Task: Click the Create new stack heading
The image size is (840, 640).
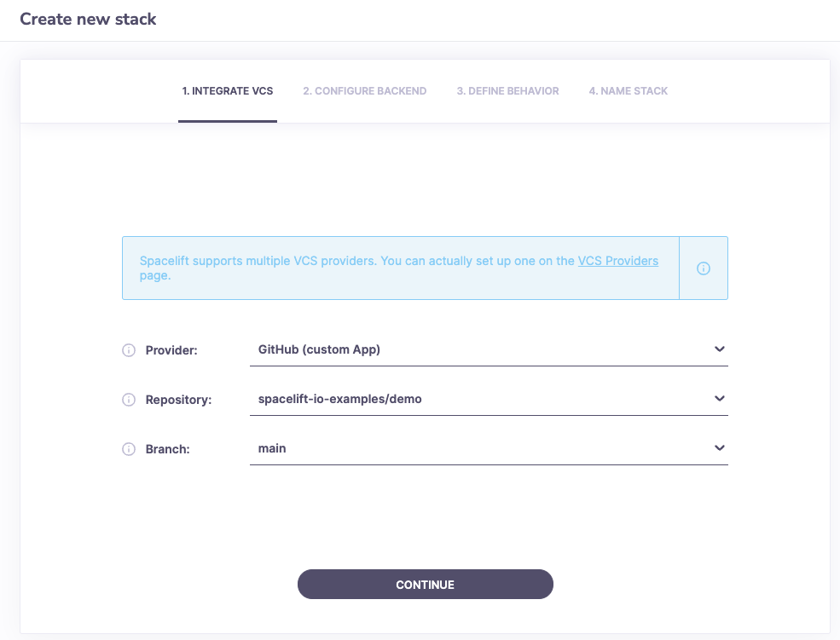Action: click(x=88, y=19)
